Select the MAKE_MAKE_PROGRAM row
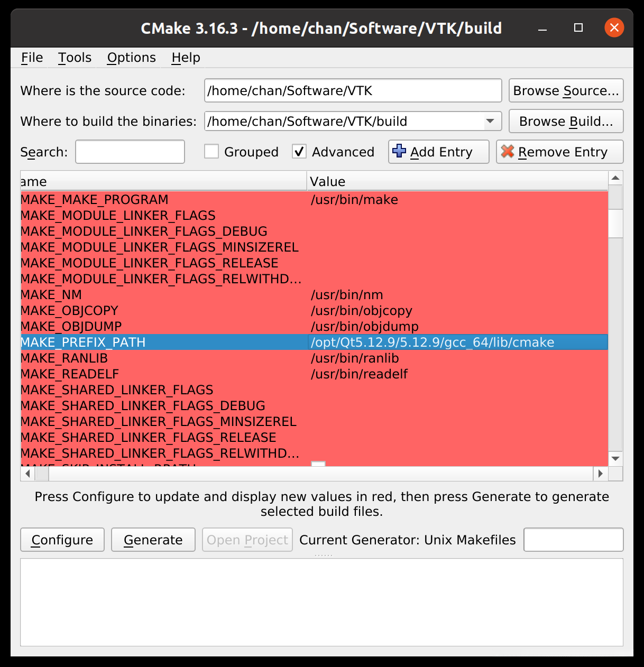Image resolution: width=644 pixels, height=667 pixels. point(314,199)
